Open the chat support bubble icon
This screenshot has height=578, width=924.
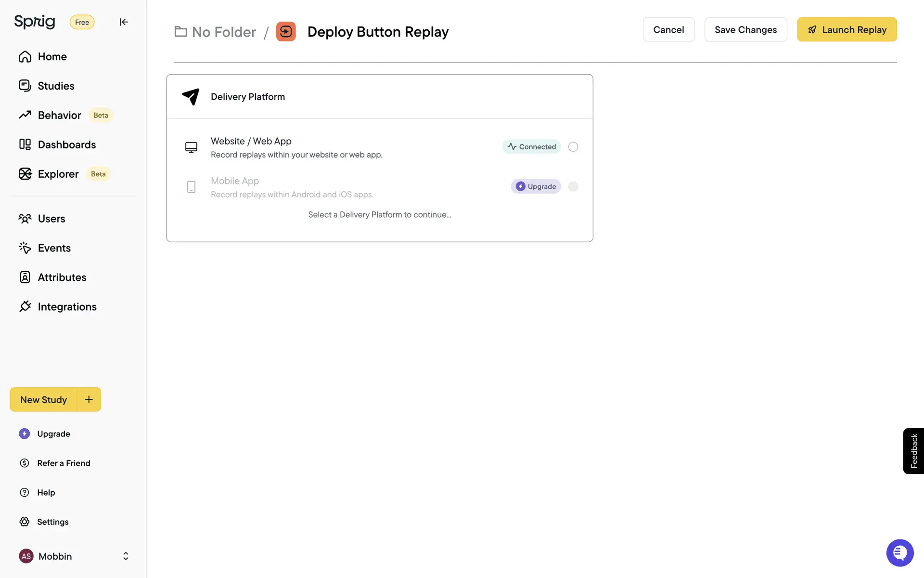899,552
